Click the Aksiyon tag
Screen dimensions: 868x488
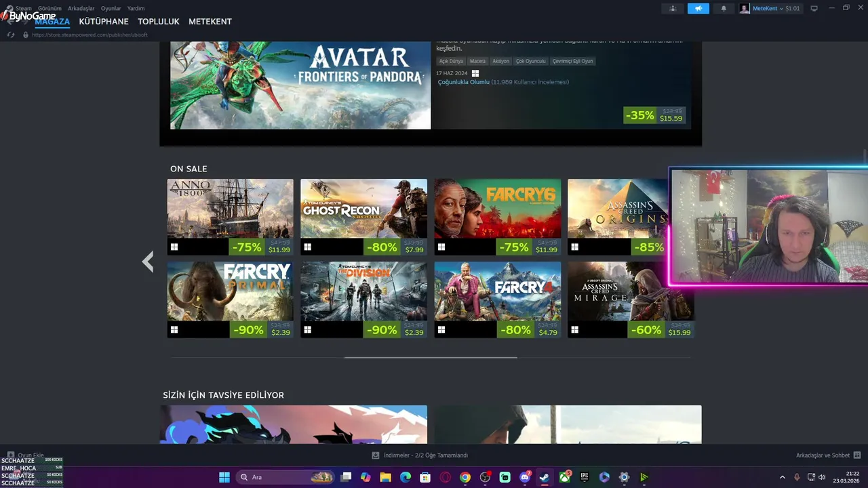click(x=500, y=61)
